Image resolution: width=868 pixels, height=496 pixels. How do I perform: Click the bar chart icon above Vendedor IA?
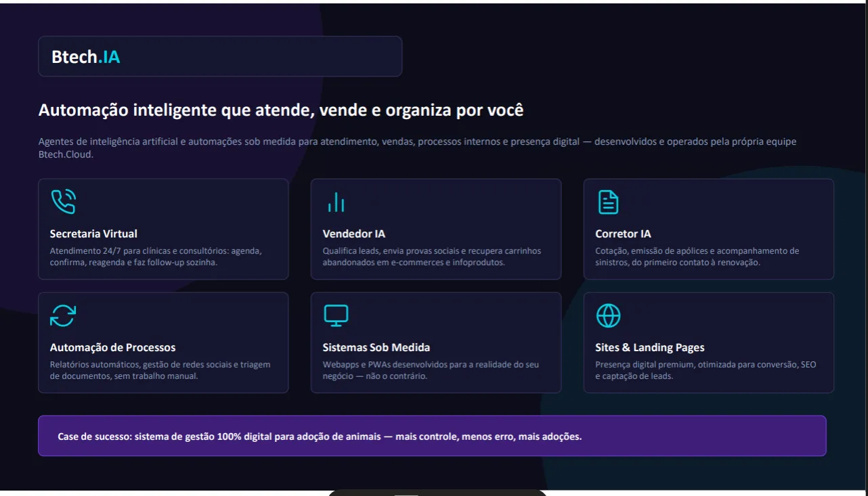[336, 202]
